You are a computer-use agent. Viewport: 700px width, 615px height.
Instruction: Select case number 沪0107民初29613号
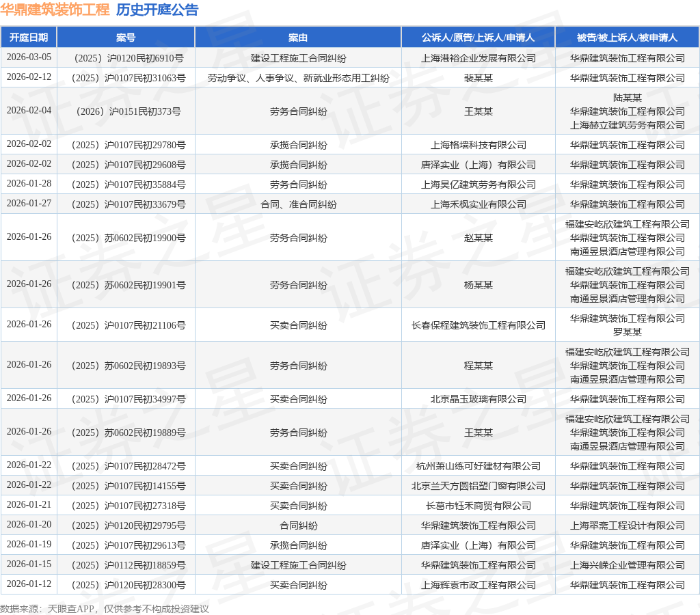[129, 545]
